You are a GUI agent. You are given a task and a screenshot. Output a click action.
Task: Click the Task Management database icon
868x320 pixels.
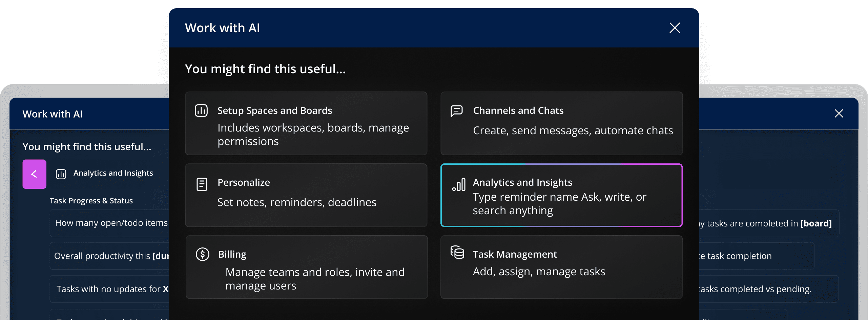[x=457, y=253]
